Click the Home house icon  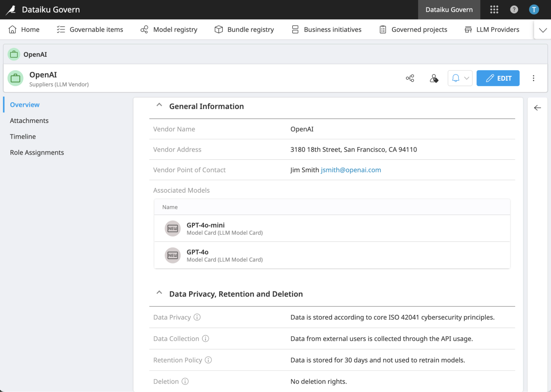tap(12, 29)
